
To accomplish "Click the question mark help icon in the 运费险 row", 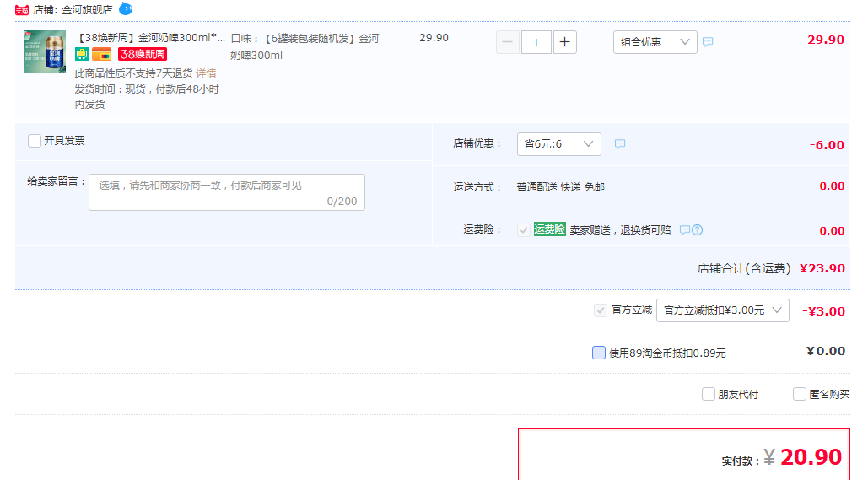I will [x=698, y=229].
